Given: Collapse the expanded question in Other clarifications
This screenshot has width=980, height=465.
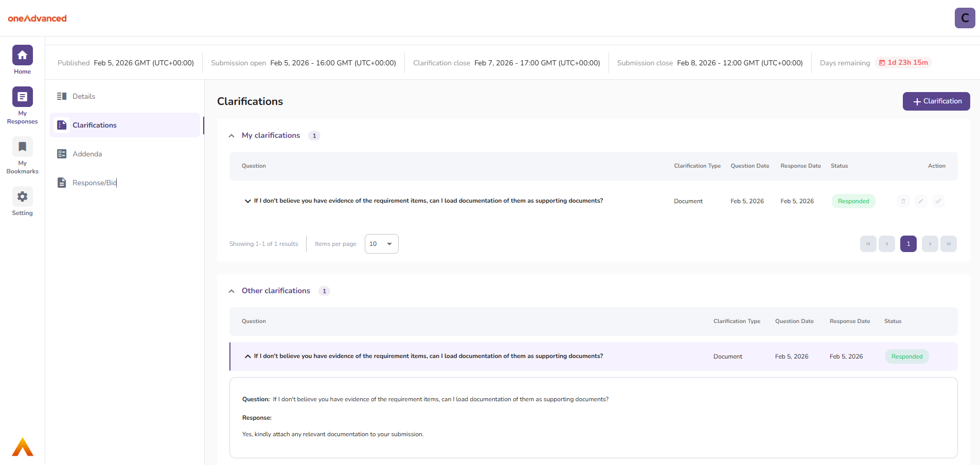Looking at the screenshot, I should pos(247,356).
